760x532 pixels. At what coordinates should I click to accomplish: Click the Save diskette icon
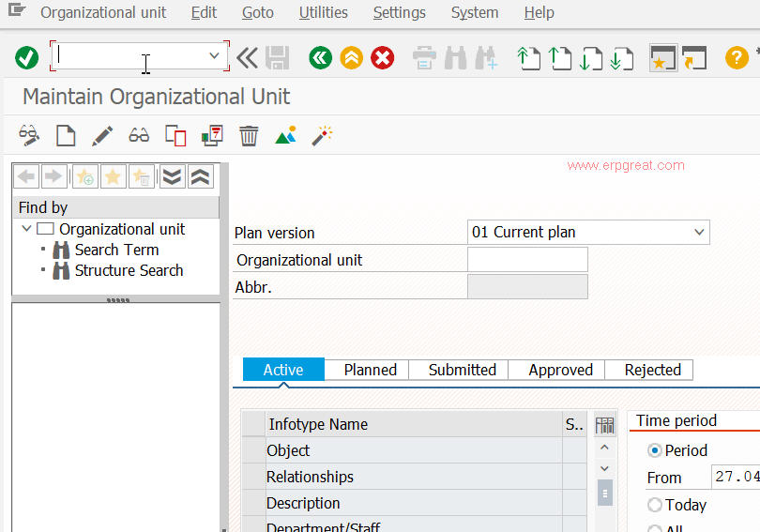277,58
